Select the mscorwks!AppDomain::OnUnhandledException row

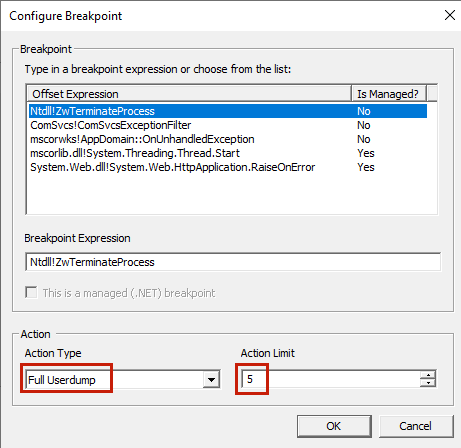pos(228,139)
